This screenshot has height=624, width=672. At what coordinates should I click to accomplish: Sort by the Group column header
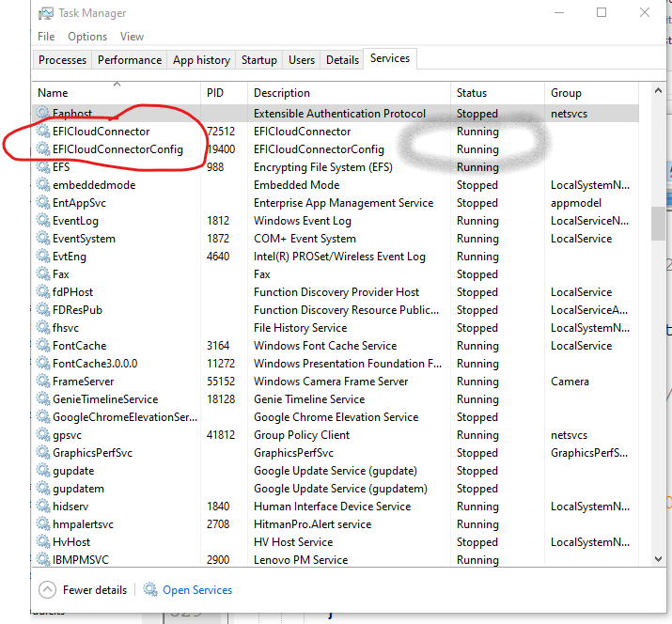[x=591, y=93]
